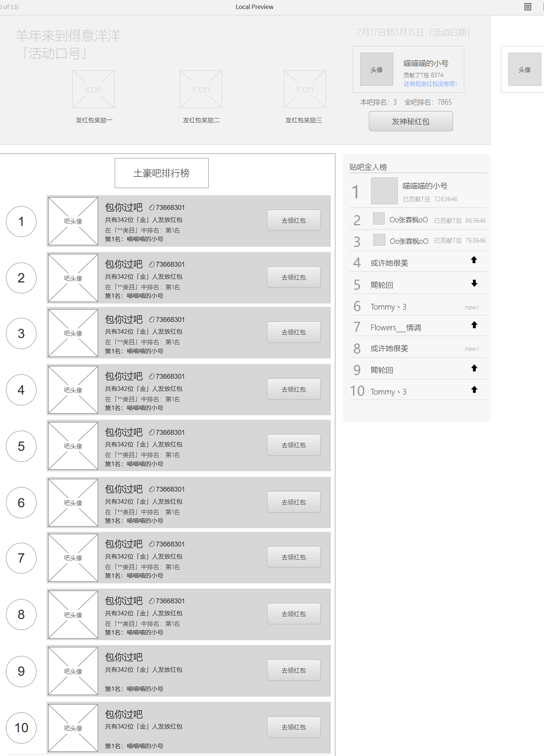Click the 包你过吧 title in rank 8 row
The width and height of the screenshot is (544, 756).
124,601
